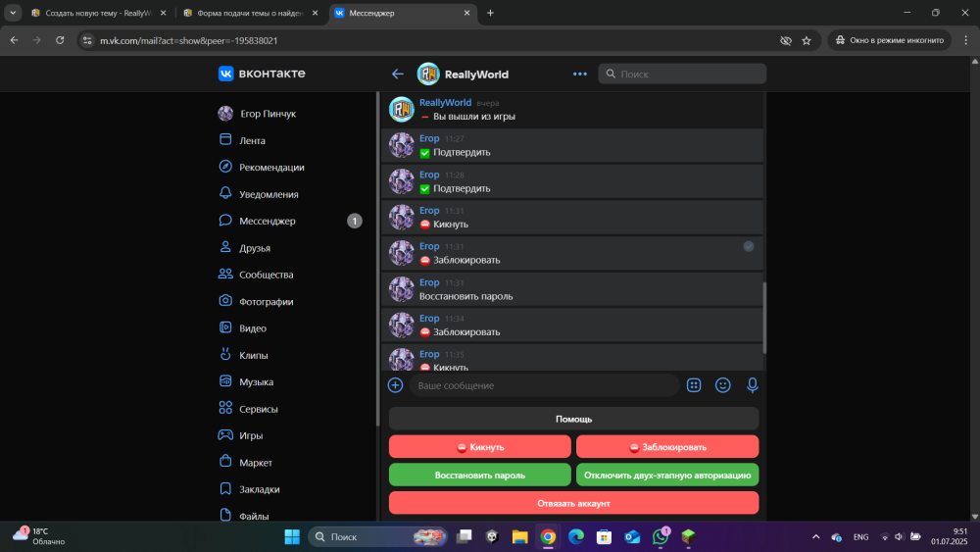Open Microsoft Edge from the taskbar
The height and width of the screenshot is (552, 980).
[575, 536]
